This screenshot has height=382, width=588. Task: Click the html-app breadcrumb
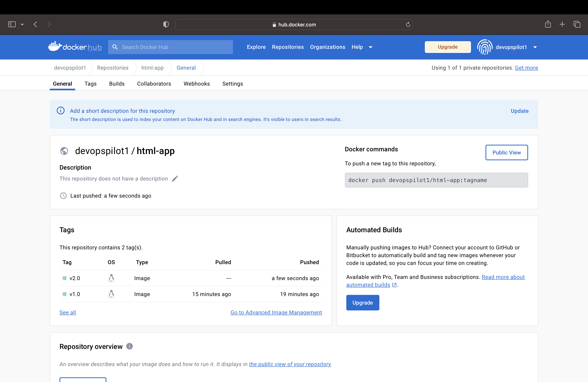152,68
